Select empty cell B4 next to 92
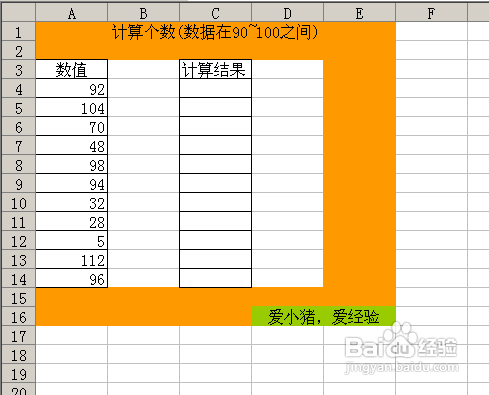The image size is (489, 395). pyautogui.click(x=144, y=89)
